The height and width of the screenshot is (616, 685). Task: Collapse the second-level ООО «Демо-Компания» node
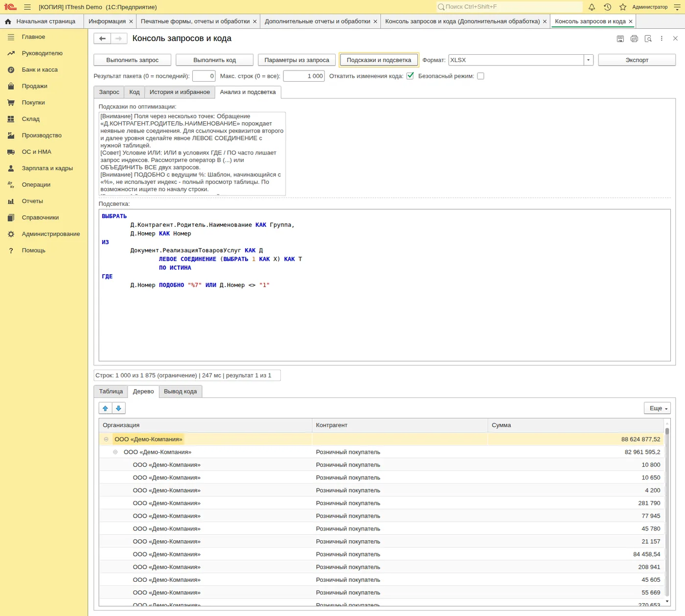(x=115, y=452)
